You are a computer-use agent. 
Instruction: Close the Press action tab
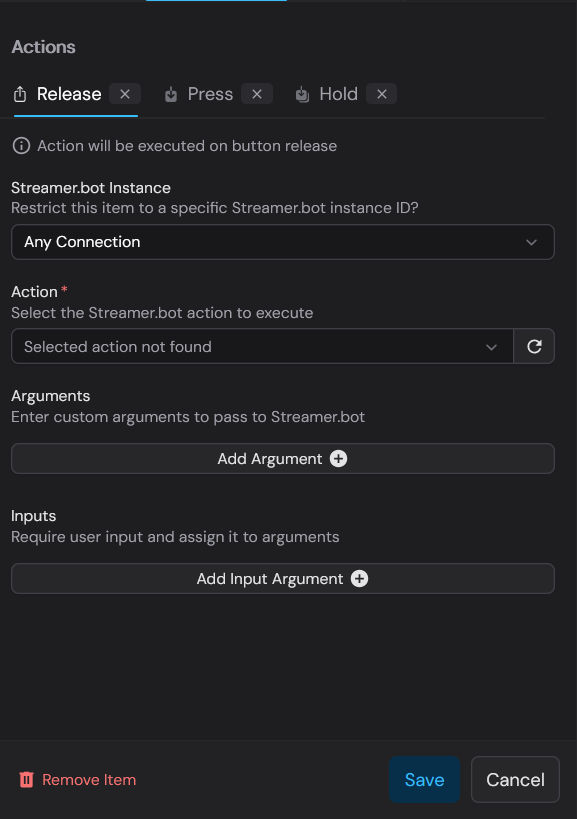click(x=256, y=93)
